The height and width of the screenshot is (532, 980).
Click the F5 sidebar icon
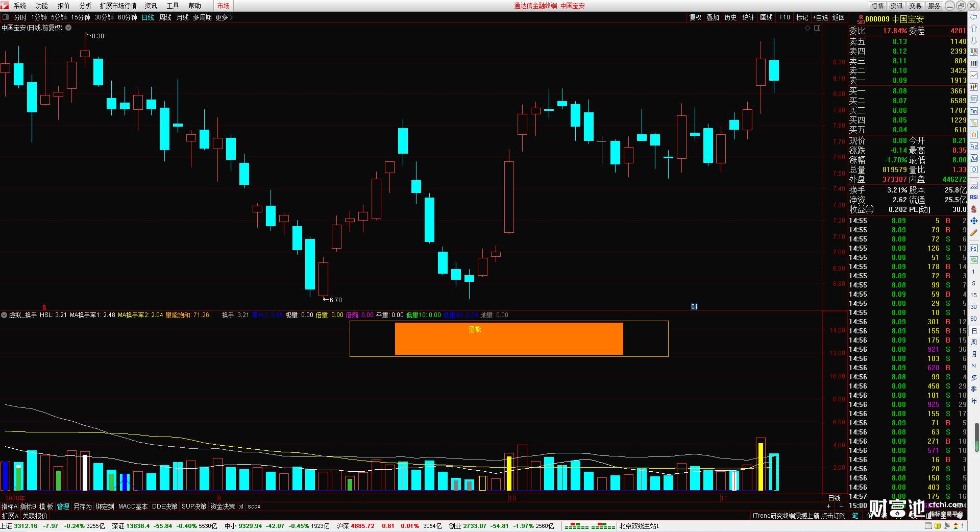[974, 249]
